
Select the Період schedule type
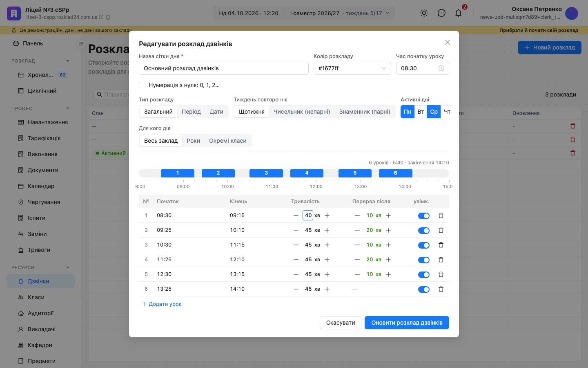[191, 112]
